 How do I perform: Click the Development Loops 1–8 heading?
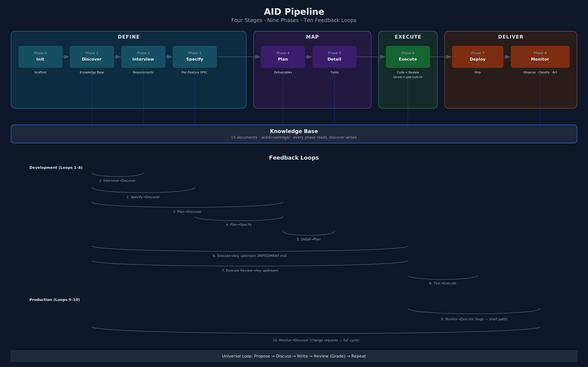click(x=56, y=168)
